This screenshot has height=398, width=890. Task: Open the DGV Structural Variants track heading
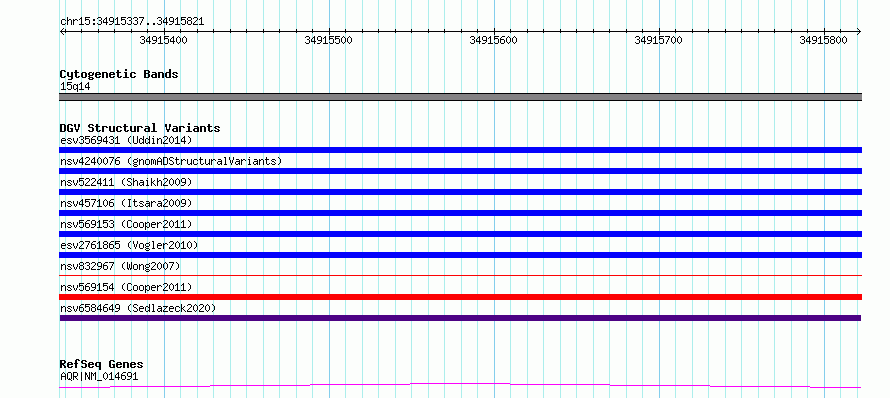point(140,128)
